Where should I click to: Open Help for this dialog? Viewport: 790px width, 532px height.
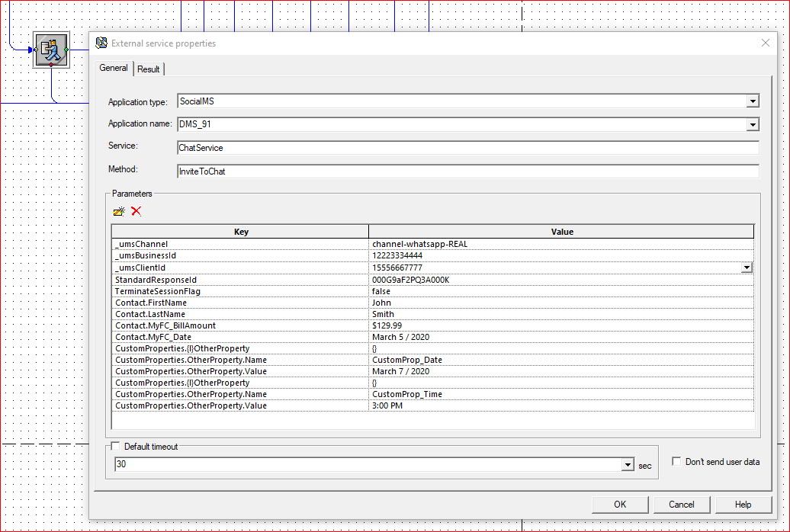click(x=742, y=504)
